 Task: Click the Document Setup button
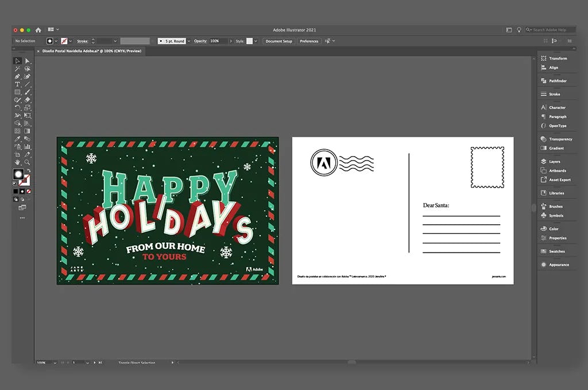point(279,41)
